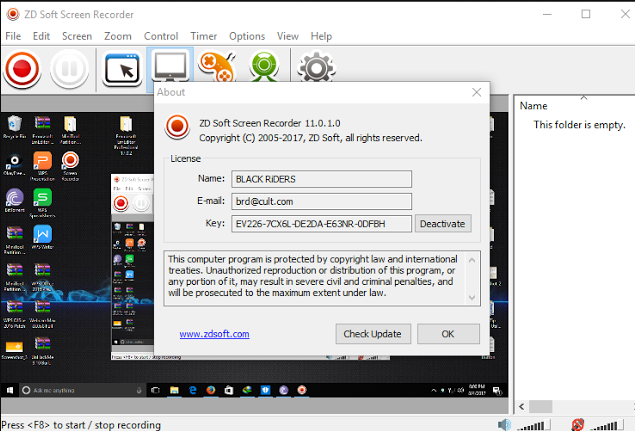Click recorder icon in previewed taskbar
The image size is (635, 431).
point(302,390)
